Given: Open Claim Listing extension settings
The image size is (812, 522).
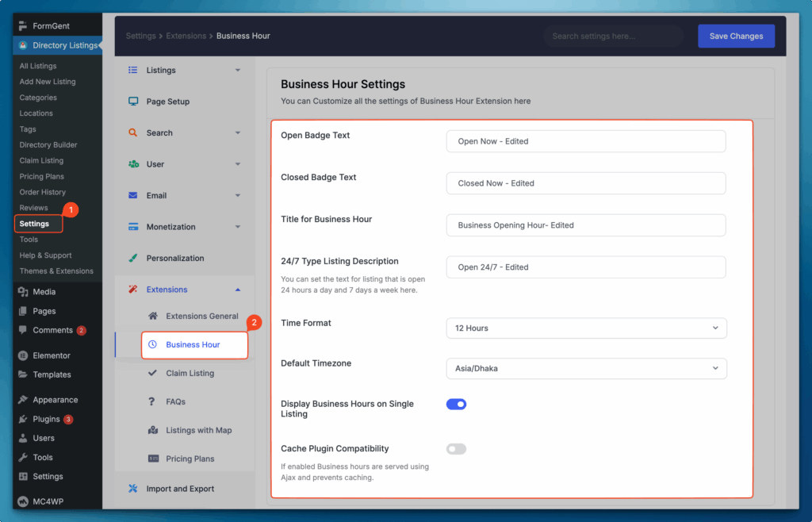Looking at the screenshot, I should tap(190, 374).
